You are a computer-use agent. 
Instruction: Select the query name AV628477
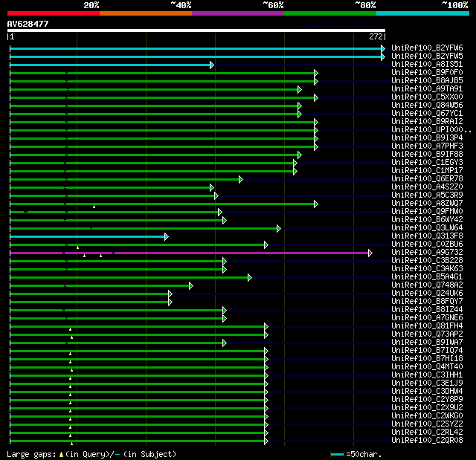[28, 24]
